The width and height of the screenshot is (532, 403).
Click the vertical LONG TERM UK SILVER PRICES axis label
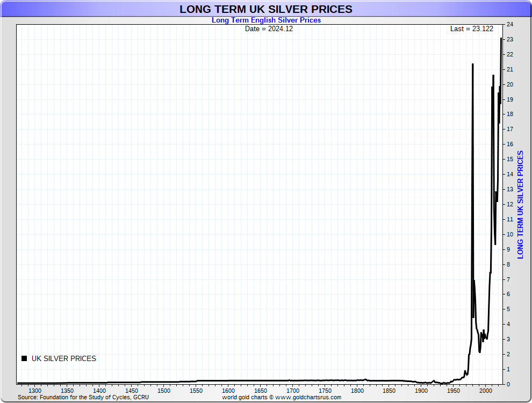(x=521, y=205)
